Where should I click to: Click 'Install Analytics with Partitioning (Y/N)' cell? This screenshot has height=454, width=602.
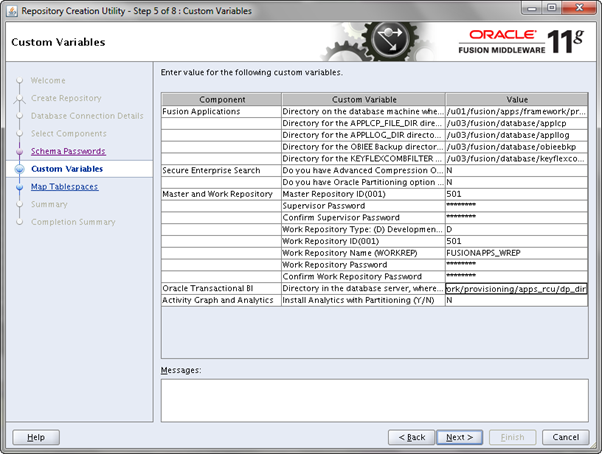[364, 300]
